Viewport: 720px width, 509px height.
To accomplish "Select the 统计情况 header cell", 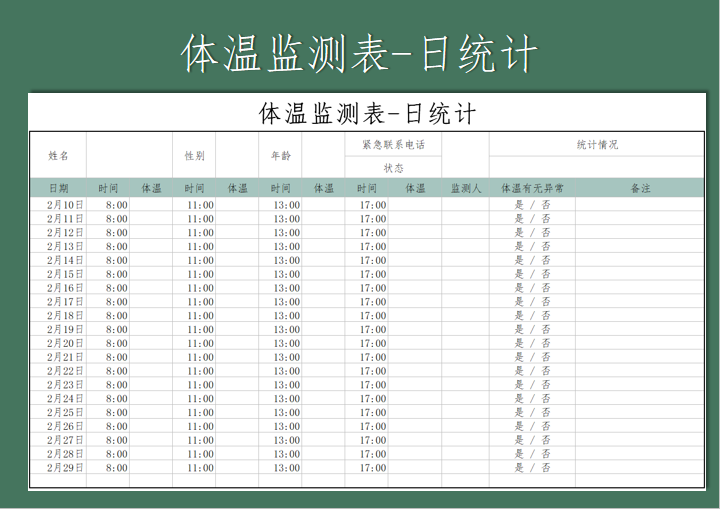I will click(597, 145).
